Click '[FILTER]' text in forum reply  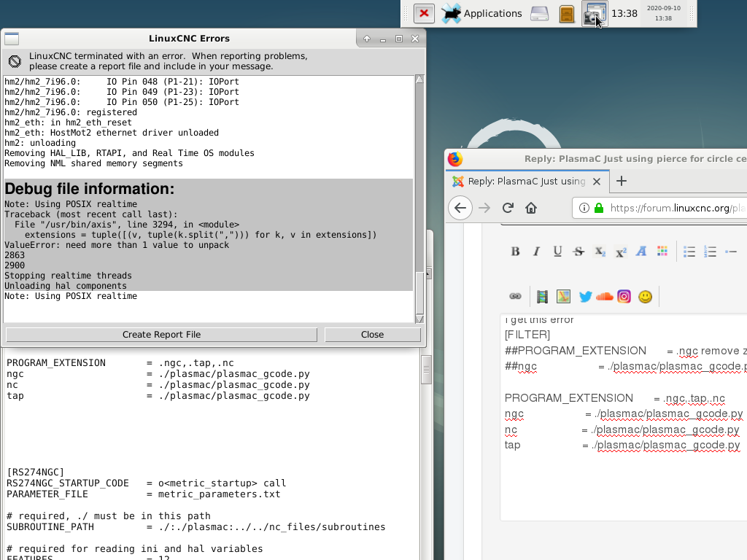click(527, 335)
